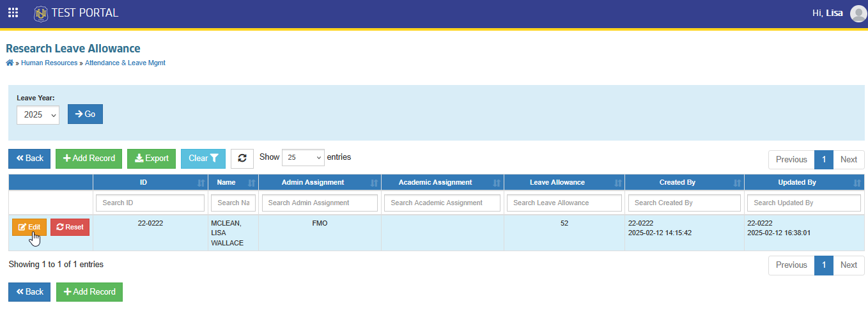Image resolution: width=868 pixels, height=317 pixels.
Task: Focus the Search Admin Assignment field
Action: [320, 203]
